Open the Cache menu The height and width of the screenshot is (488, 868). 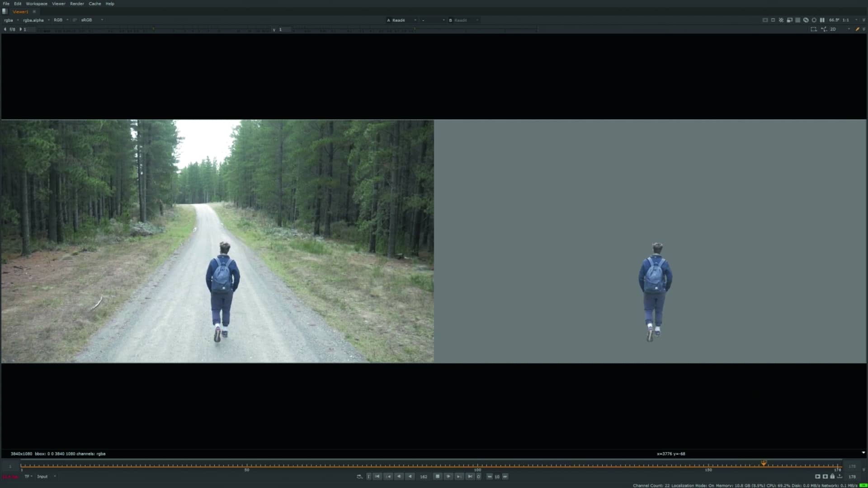[x=94, y=4]
